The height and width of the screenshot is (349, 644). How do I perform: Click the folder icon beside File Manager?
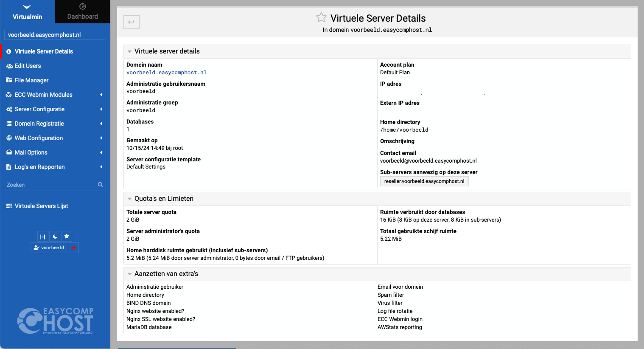click(9, 80)
